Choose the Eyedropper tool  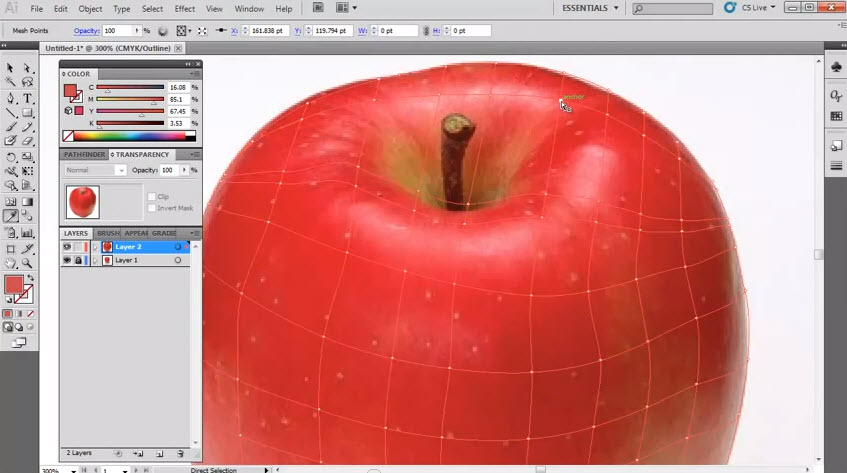click(10, 216)
